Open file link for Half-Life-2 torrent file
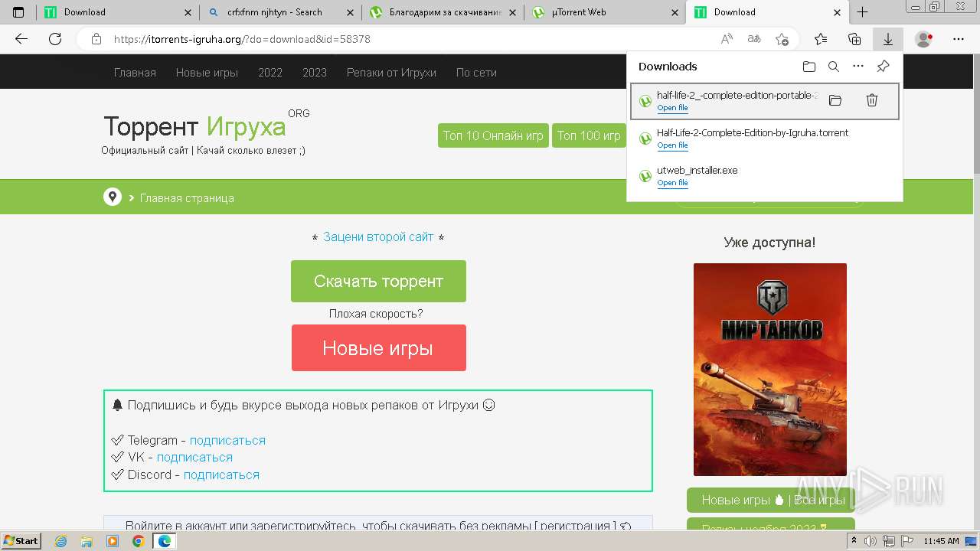This screenshot has height=551, width=980. (672, 145)
